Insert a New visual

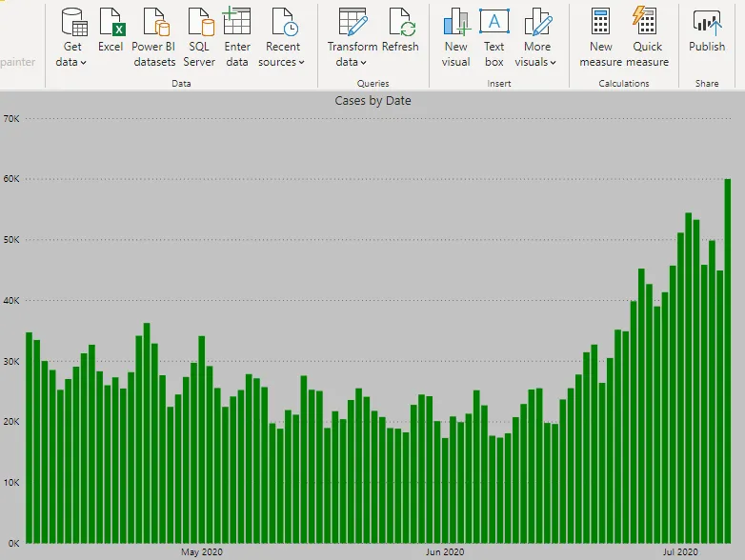tap(456, 23)
